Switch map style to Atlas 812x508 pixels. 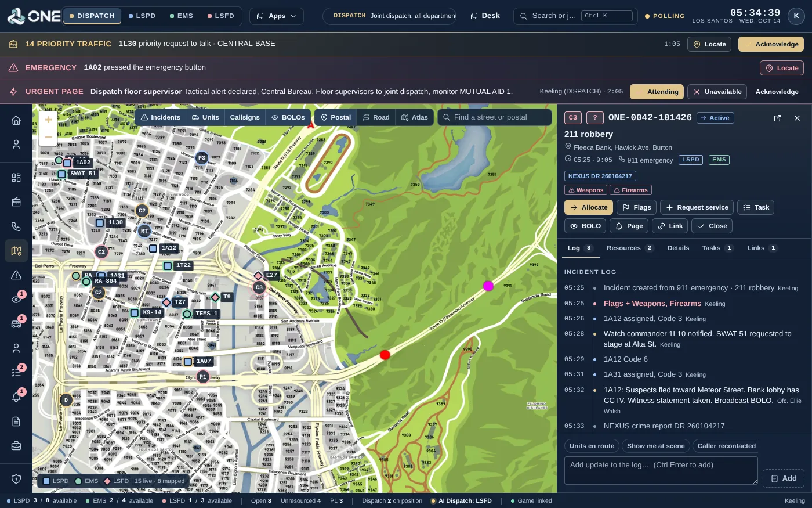(415, 117)
